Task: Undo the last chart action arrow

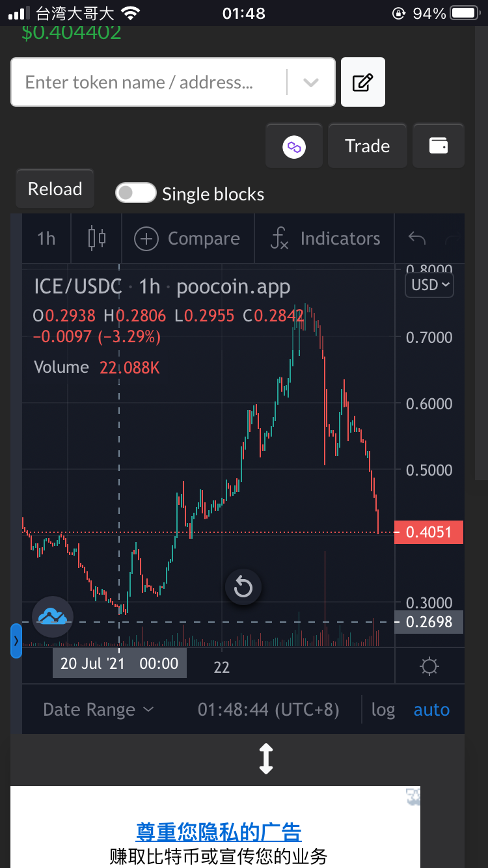Action: coord(417,239)
